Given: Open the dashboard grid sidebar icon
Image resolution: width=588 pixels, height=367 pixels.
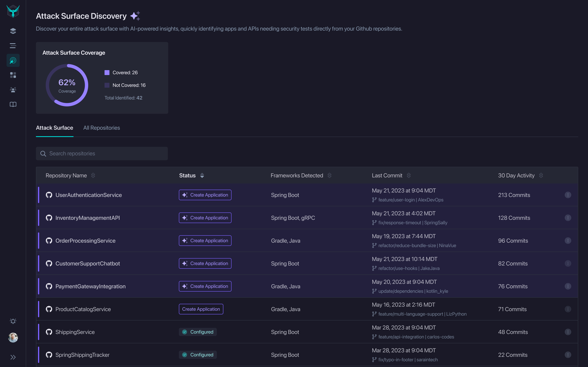Looking at the screenshot, I should click(x=13, y=75).
